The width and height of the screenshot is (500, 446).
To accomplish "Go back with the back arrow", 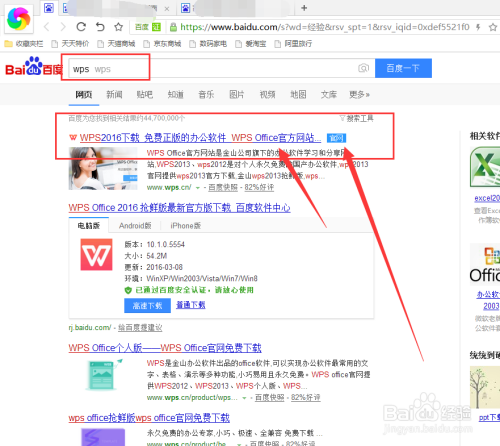I will pos(47,27).
